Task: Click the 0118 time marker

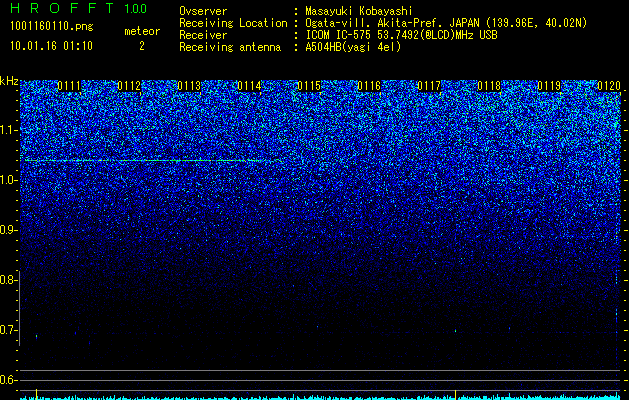Action: (489, 86)
